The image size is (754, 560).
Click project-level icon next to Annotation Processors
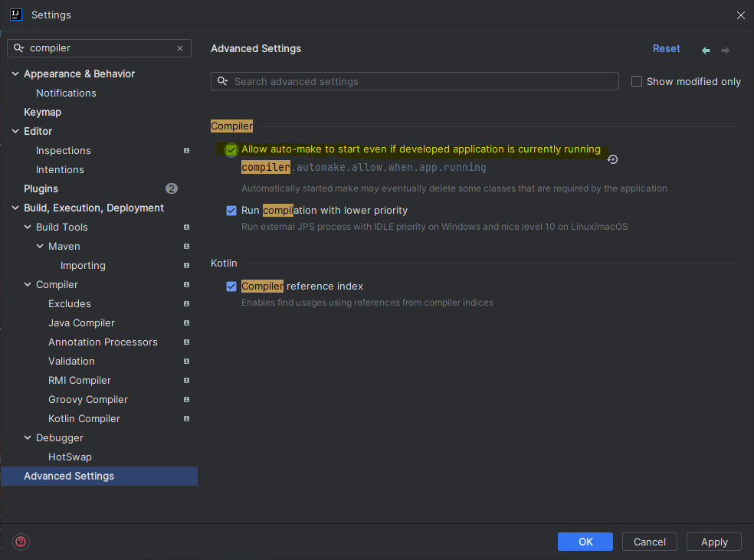tap(186, 342)
